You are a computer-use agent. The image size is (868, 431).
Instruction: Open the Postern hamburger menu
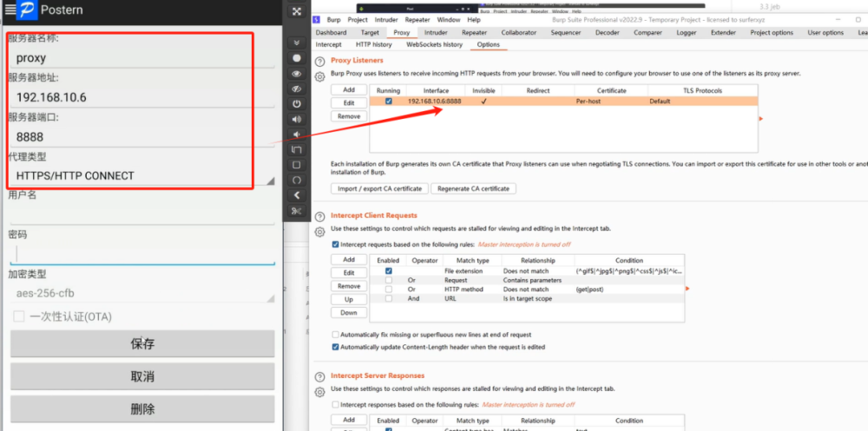click(10, 10)
